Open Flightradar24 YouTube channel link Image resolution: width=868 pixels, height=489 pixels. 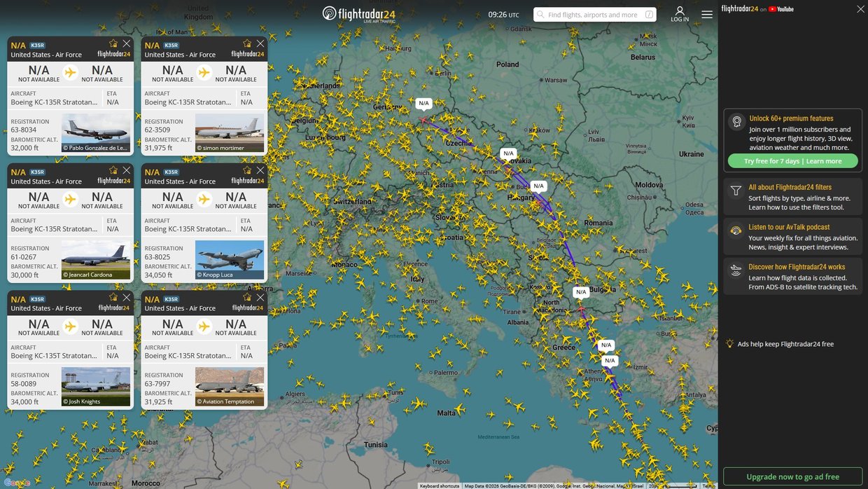pyautogui.click(x=757, y=9)
